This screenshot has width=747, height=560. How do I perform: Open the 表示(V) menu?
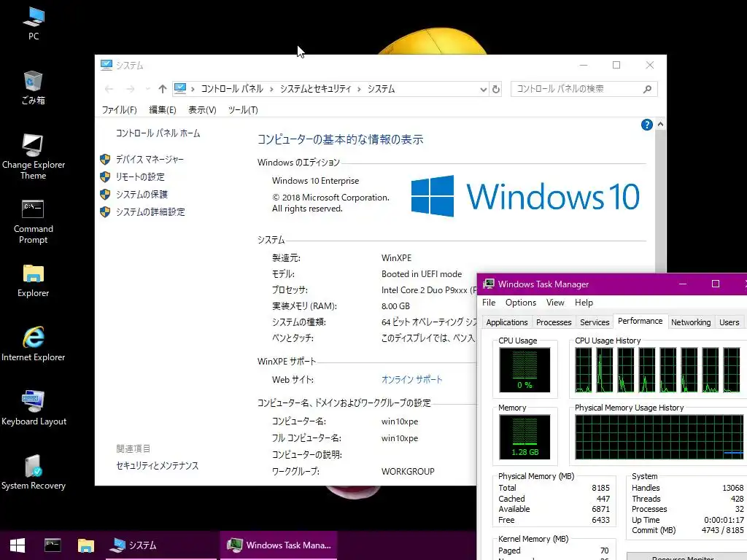coord(202,110)
